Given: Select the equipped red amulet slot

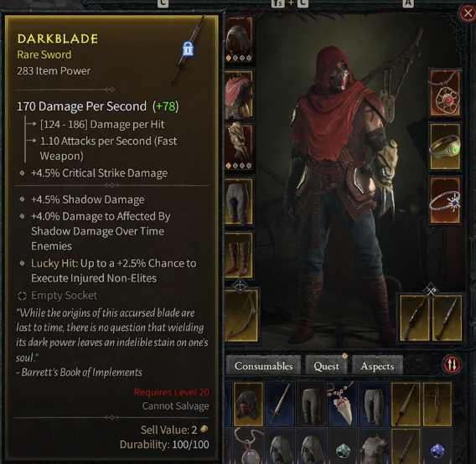Looking at the screenshot, I should (445, 92).
